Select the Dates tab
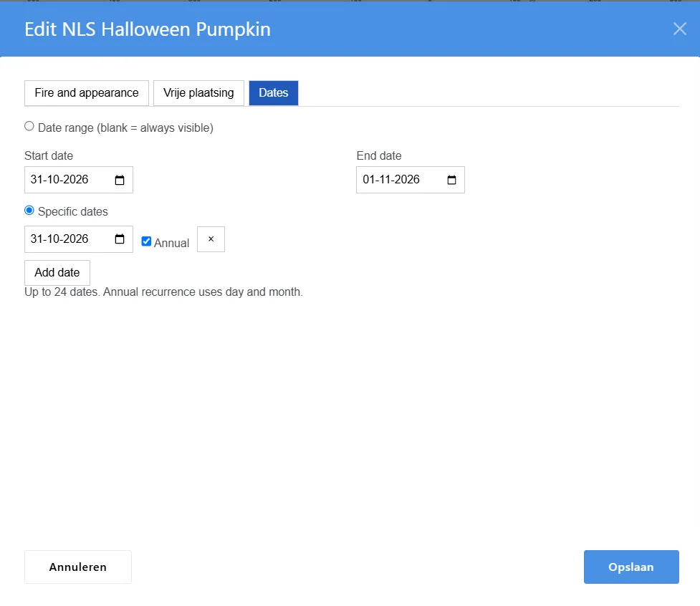This screenshot has height=606, width=700. tap(274, 93)
